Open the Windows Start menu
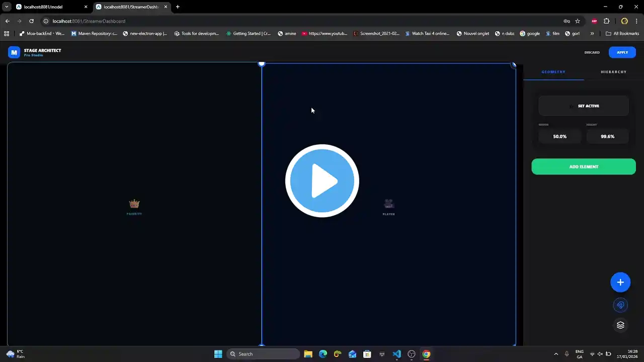This screenshot has width=644, height=362. point(218,354)
